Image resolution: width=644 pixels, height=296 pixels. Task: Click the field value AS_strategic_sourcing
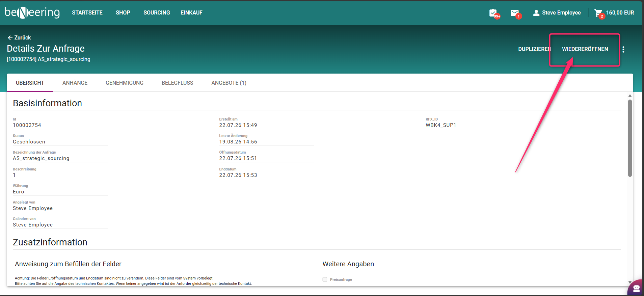click(x=41, y=158)
